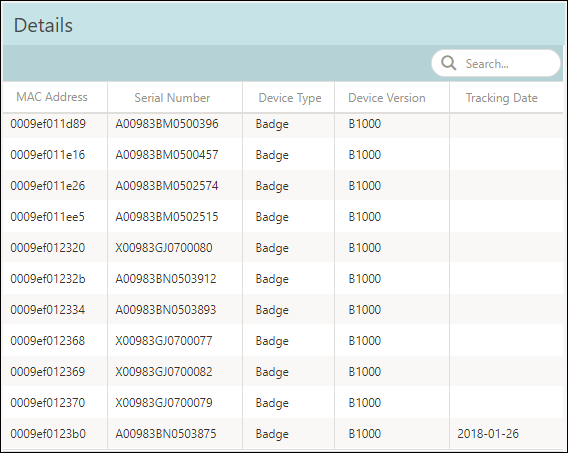The height and width of the screenshot is (453, 568).
Task: Click the Details panel title
Action: [43, 25]
